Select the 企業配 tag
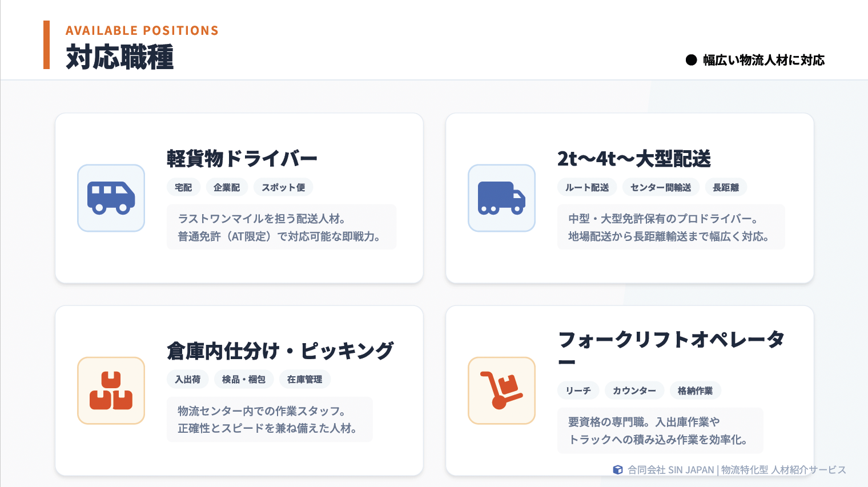868x487 pixels. pos(227,187)
